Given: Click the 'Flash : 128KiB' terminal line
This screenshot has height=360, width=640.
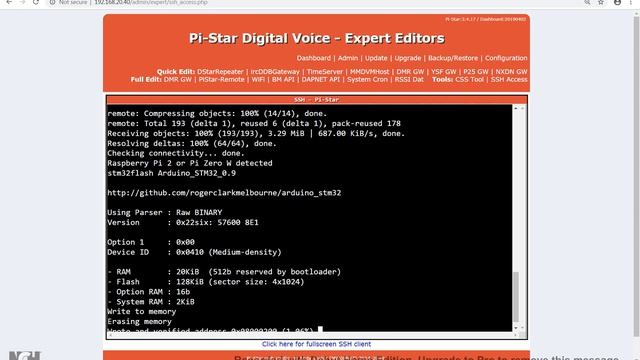Looking at the screenshot, I should pyautogui.click(x=206, y=282).
